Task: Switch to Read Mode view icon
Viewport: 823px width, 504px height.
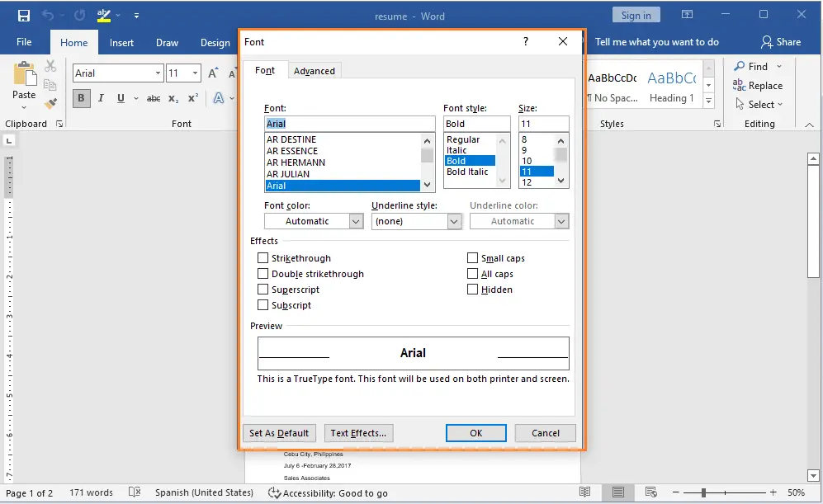Action: [x=584, y=492]
